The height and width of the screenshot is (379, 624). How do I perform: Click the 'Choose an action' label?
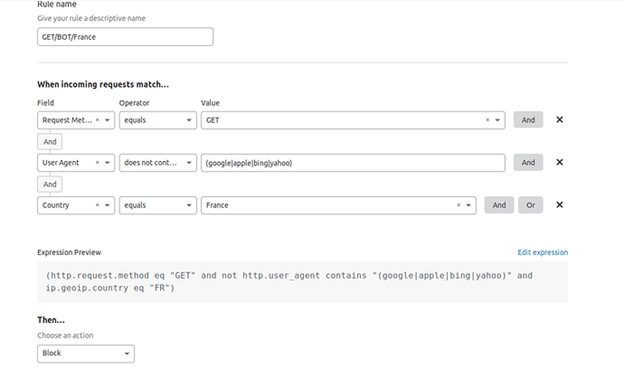65,336
